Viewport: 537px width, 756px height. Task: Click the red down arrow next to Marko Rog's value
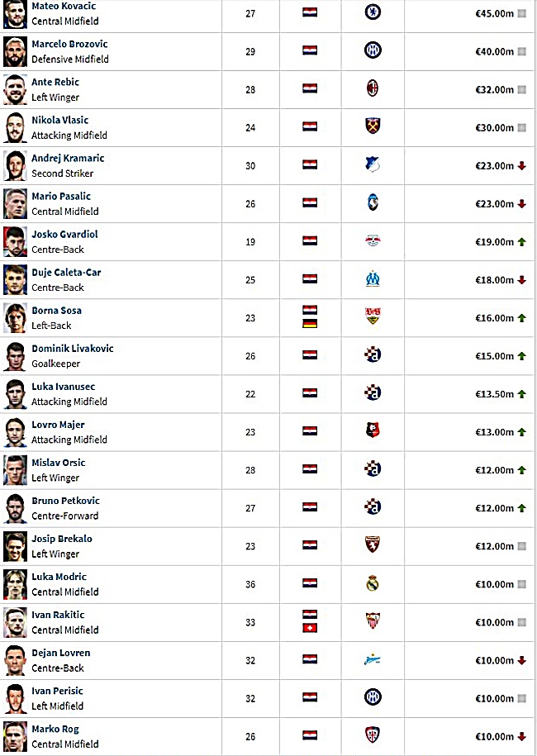click(521, 737)
